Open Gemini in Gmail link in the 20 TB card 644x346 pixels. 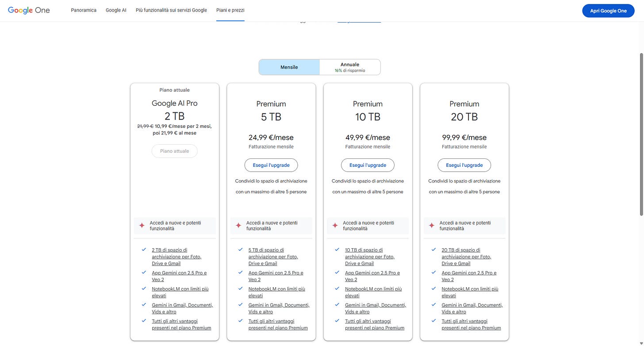pyautogui.click(x=472, y=308)
